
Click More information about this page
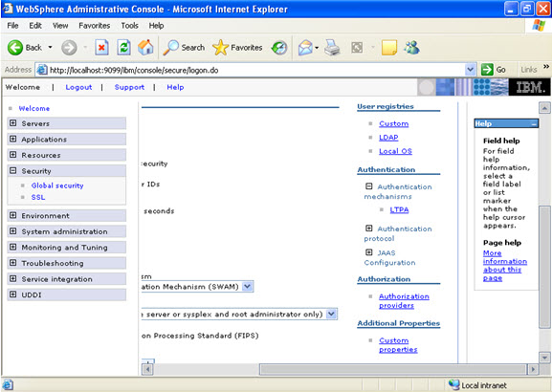(505, 266)
